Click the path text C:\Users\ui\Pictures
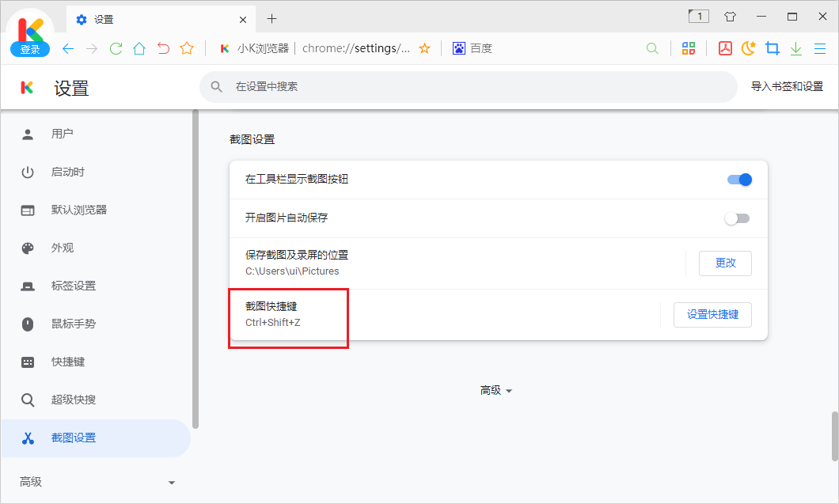 [x=292, y=271]
